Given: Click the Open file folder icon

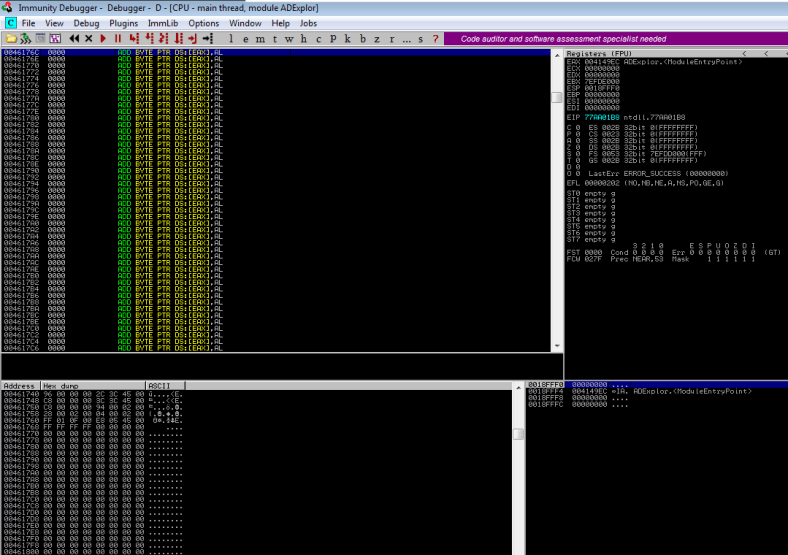Looking at the screenshot, I should (x=11, y=38).
